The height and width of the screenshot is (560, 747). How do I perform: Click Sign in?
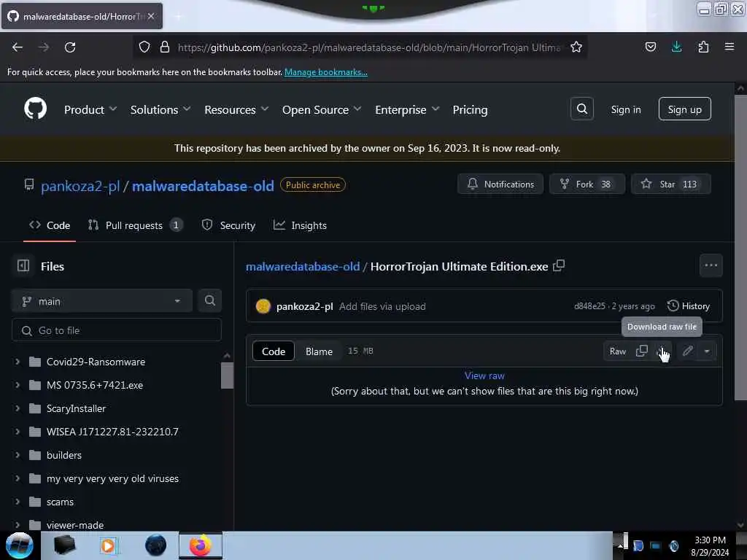tap(625, 109)
